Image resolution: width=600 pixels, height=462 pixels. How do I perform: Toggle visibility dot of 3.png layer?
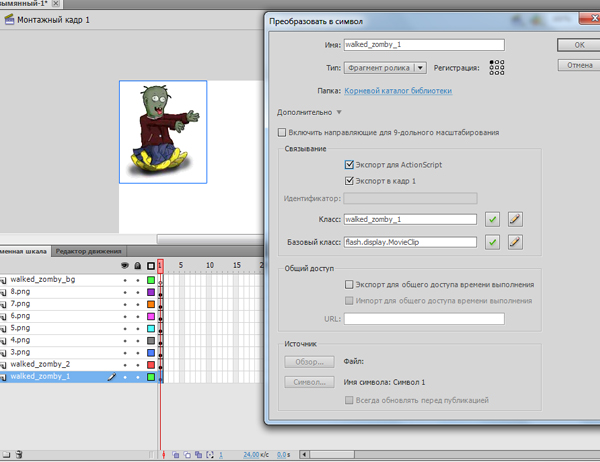pyautogui.click(x=125, y=353)
